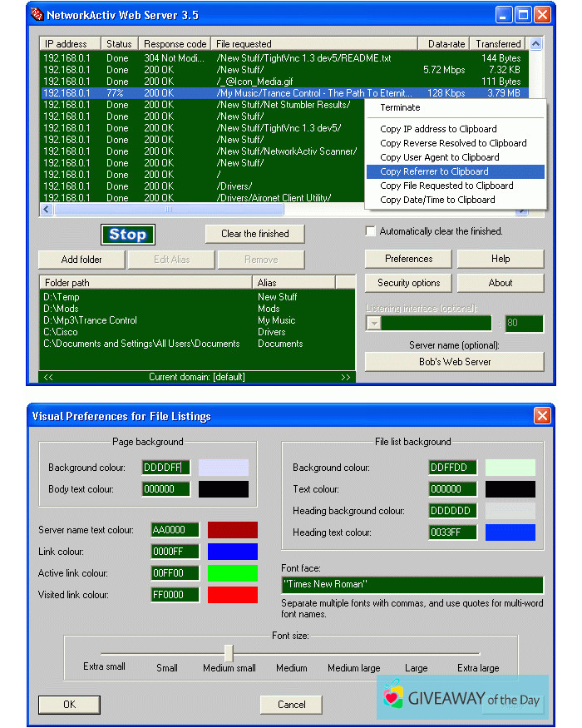Click the NetworkActiv app icon in title bar
582x728 pixels.
coord(37,15)
